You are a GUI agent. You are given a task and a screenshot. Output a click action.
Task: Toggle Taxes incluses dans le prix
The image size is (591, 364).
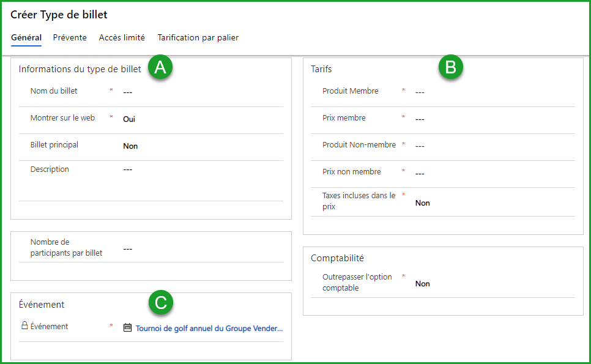(422, 203)
